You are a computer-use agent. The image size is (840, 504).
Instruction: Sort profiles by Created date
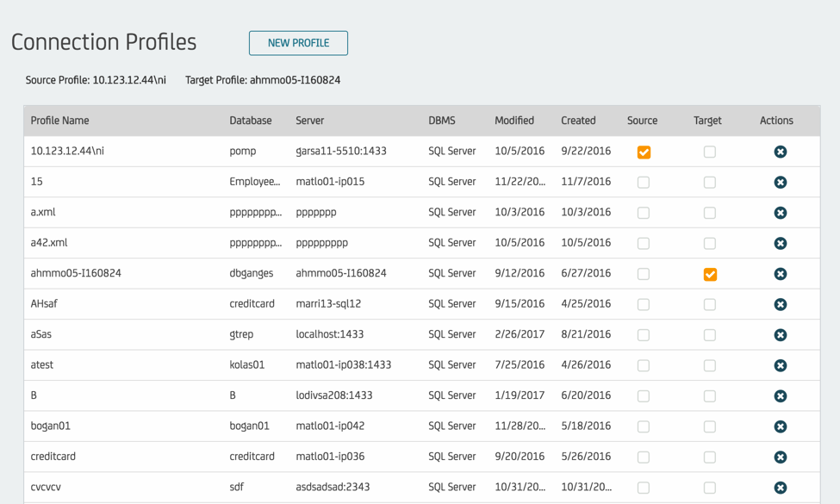tap(578, 121)
